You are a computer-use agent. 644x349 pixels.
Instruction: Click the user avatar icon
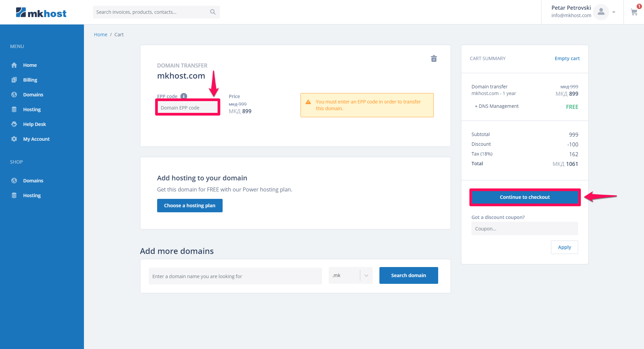coord(601,12)
